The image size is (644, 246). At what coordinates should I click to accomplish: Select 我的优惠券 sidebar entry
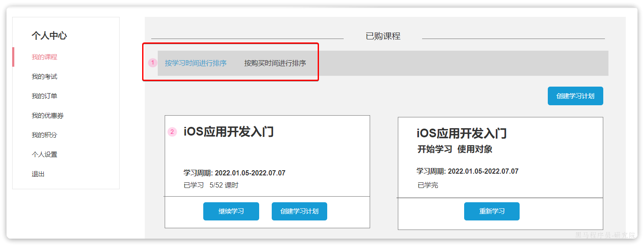point(48,116)
